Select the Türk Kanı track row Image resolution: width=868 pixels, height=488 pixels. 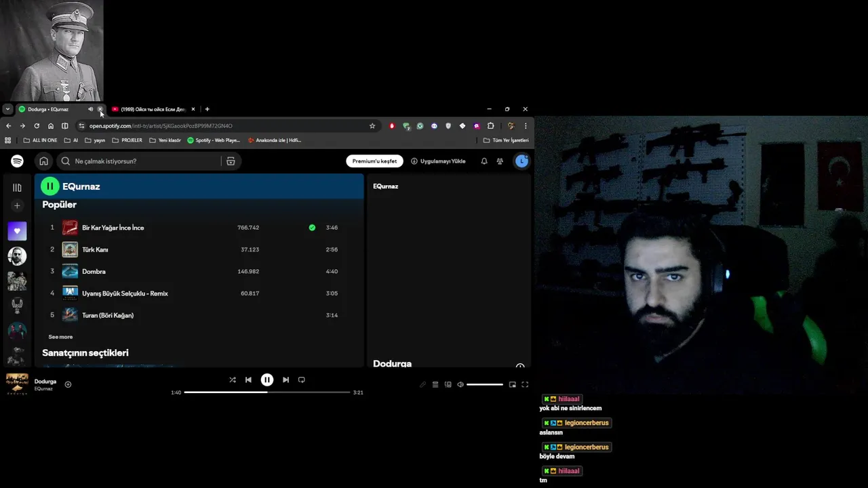(199, 249)
